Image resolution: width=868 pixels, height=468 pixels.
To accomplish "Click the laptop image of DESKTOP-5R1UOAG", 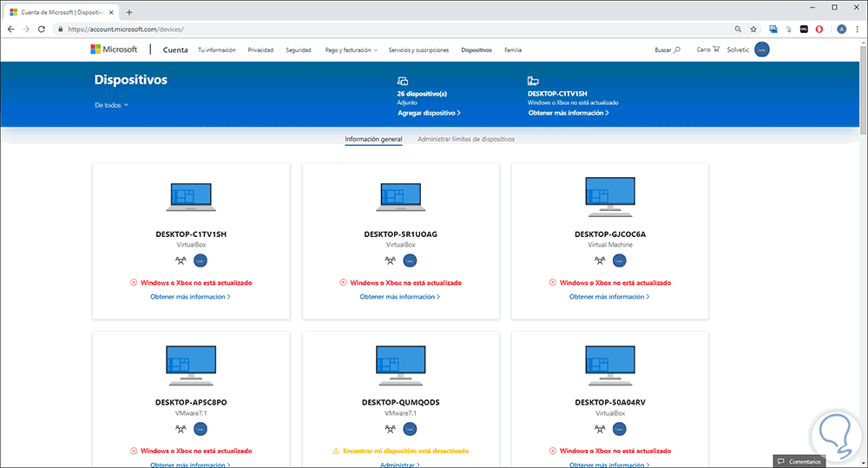I will point(401,197).
